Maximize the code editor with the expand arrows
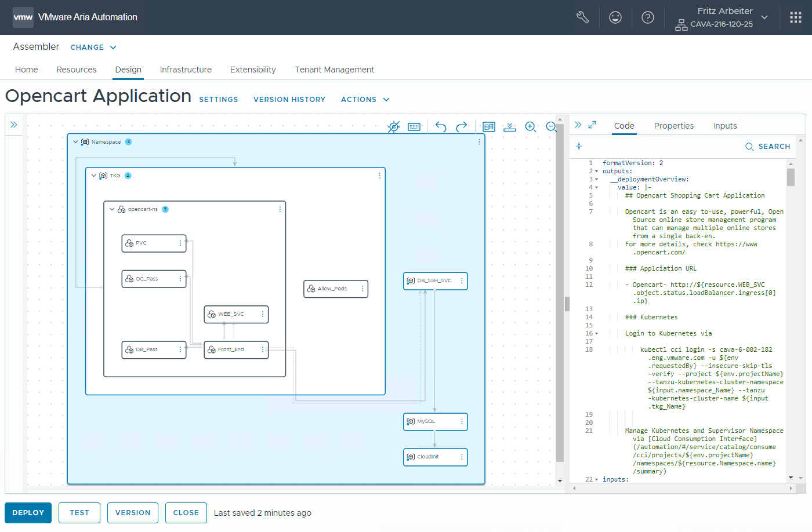The width and height of the screenshot is (812, 532). pyautogui.click(x=592, y=125)
